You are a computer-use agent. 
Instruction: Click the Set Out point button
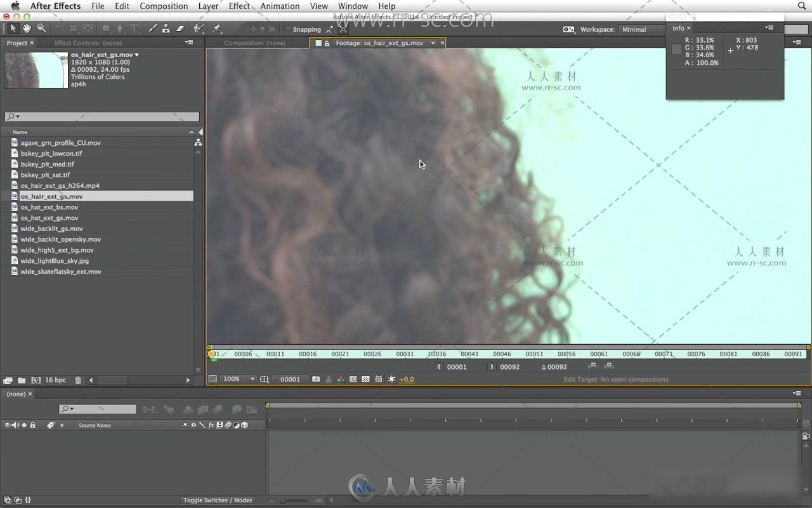click(492, 366)
